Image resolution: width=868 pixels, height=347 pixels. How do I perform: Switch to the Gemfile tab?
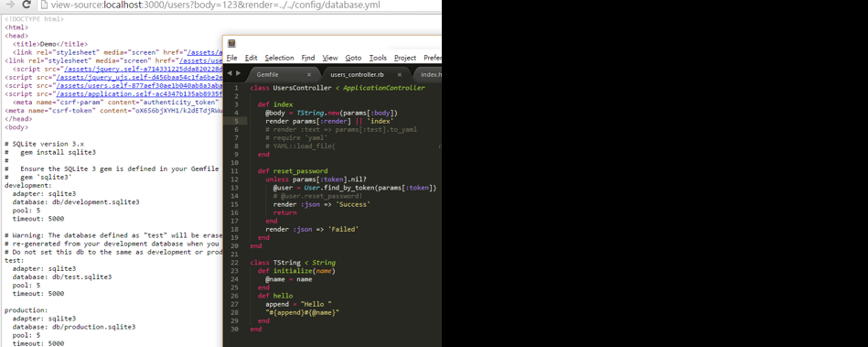pyautogui.click(x=267, y=74)
